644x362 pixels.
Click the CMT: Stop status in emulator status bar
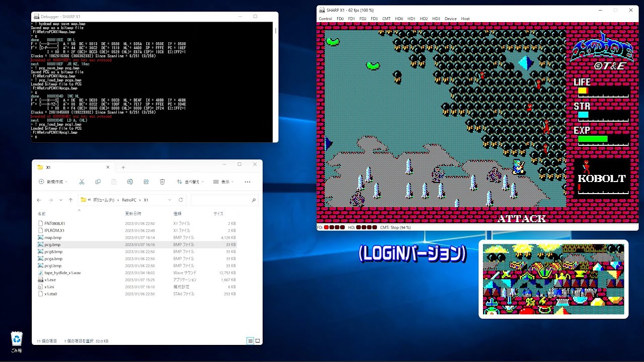(x=395, y=227)
